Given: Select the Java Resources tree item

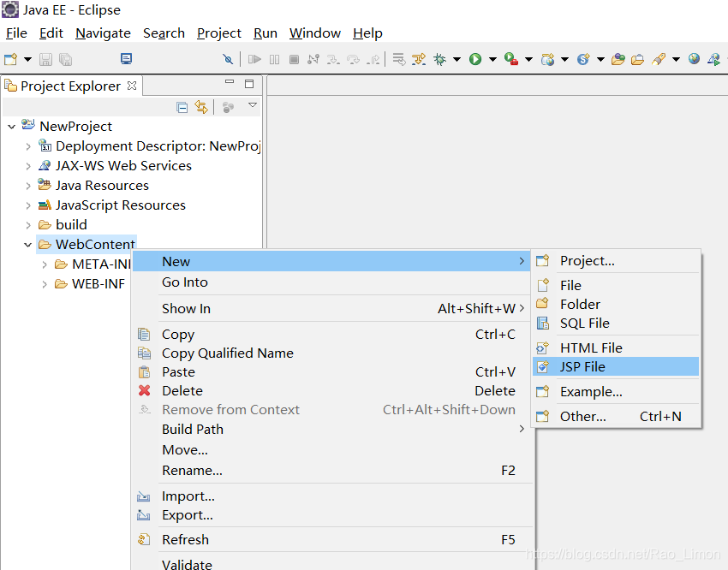Looking at the screenshot, I should 102,186.
